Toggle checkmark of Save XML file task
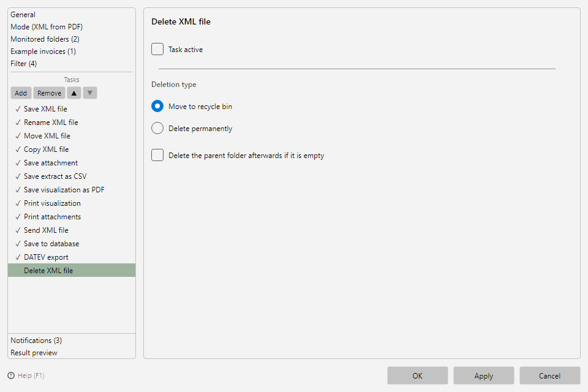 point(18,109)
